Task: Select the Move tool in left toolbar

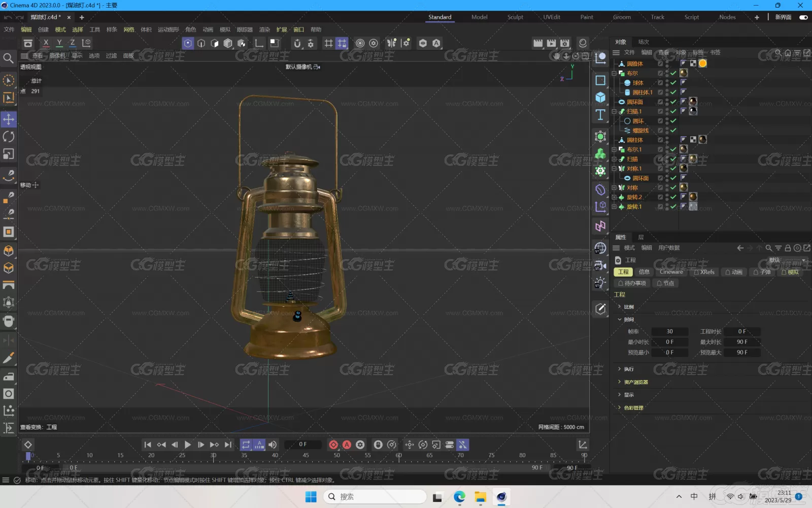Action: pos(9,119)
